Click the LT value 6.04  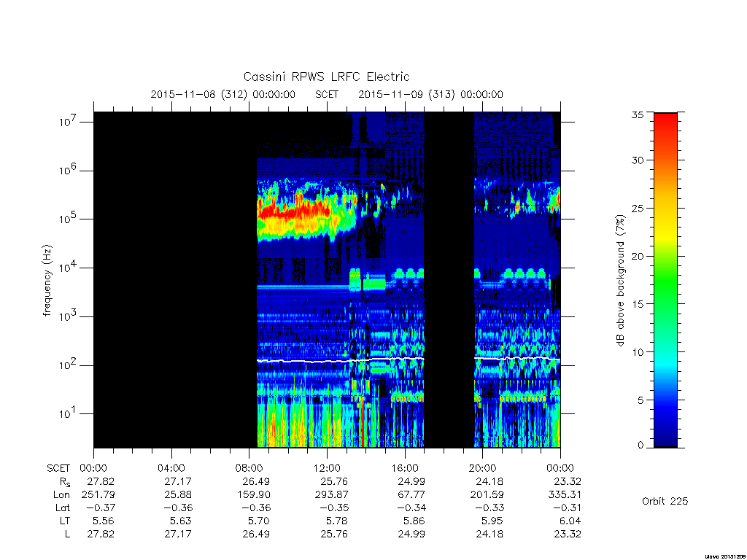pos(570,521)
